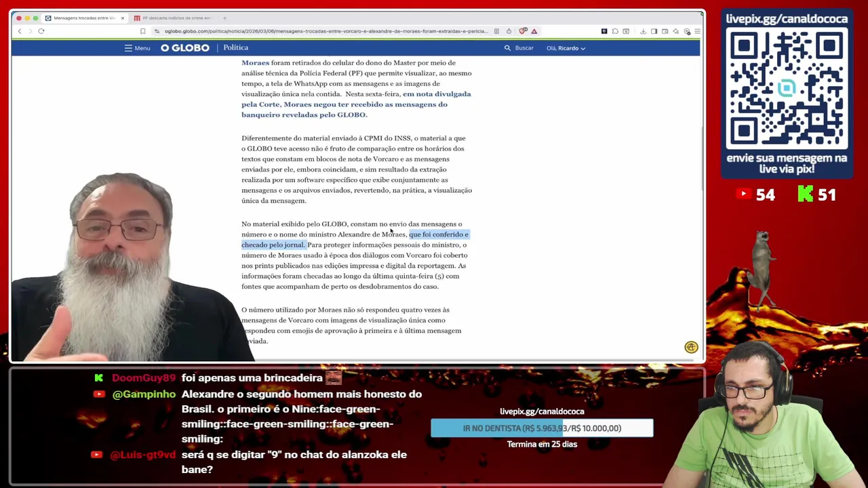Click chat username DoomGuy89
This screenshot has width=868, height=488.
click(x=144, y=378)
